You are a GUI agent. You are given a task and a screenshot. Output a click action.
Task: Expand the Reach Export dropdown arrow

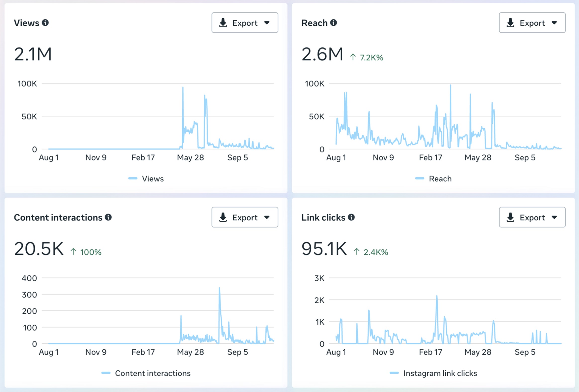pyautogui.click(x=554, y=23)
